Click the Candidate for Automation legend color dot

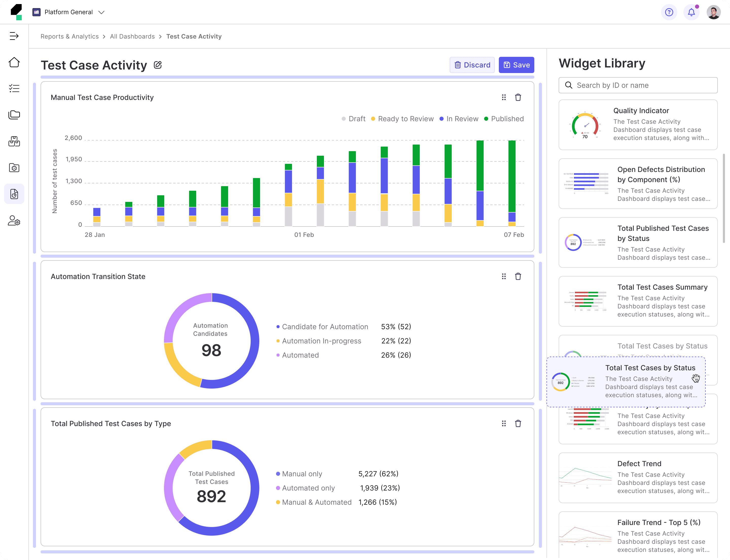tap(278, 327)
